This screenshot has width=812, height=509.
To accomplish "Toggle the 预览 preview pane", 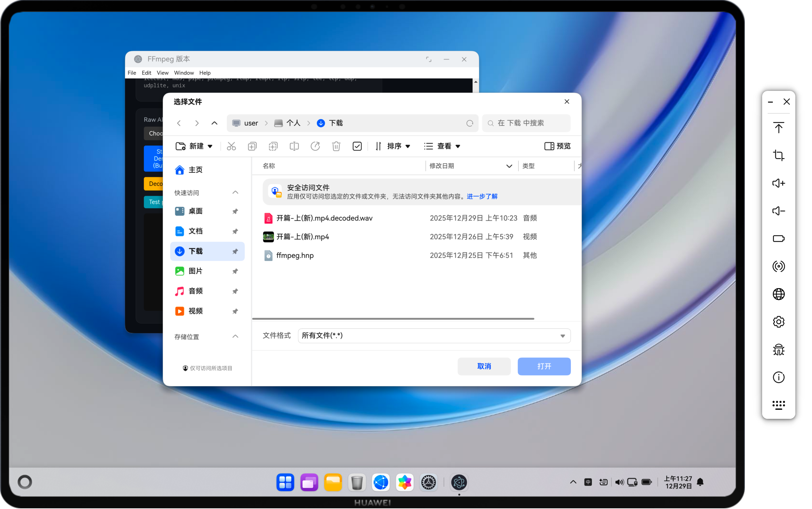I will click(557, 146).
